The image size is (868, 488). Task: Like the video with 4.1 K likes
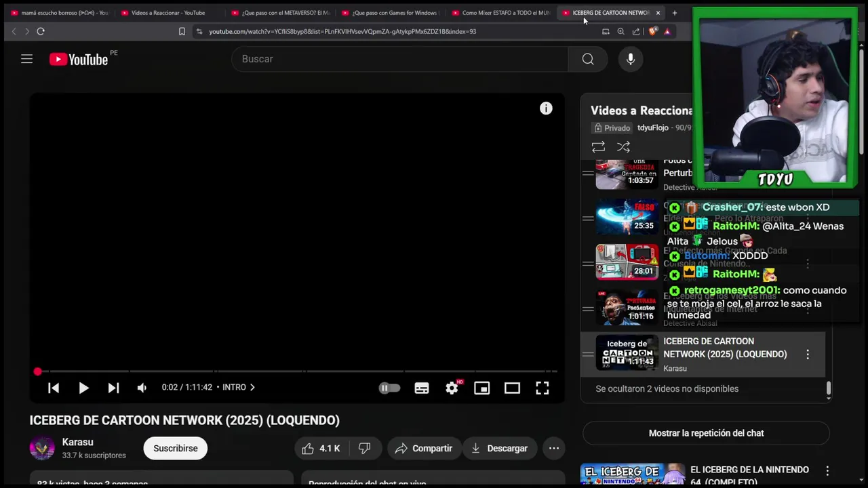click(x=321, y=448)
